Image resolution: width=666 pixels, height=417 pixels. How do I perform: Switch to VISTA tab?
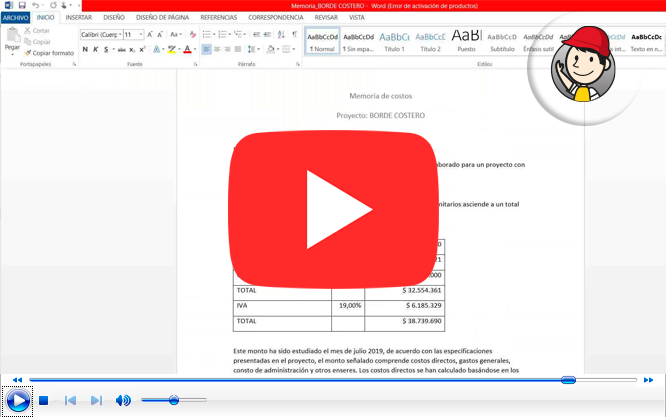tap(357, 17)
